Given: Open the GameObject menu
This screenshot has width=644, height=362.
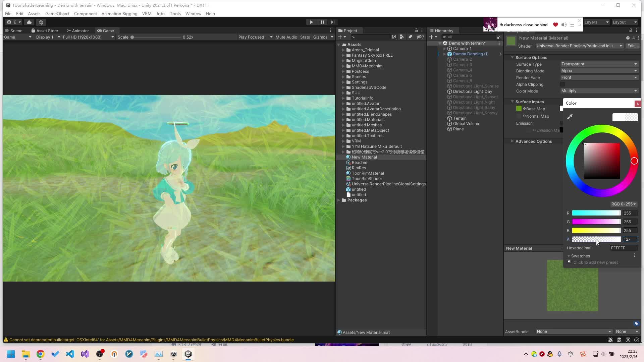Looking at the screenshot, I should click(x=57, y=13).
